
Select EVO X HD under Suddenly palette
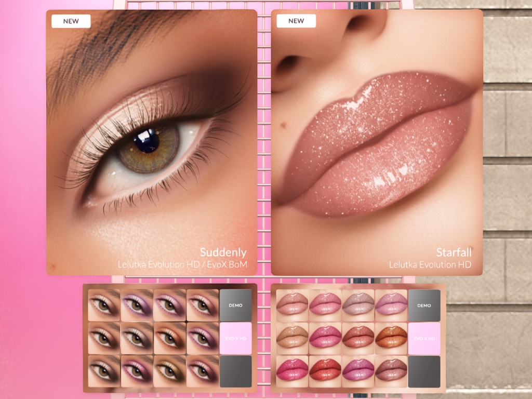[x=235, y=338]
